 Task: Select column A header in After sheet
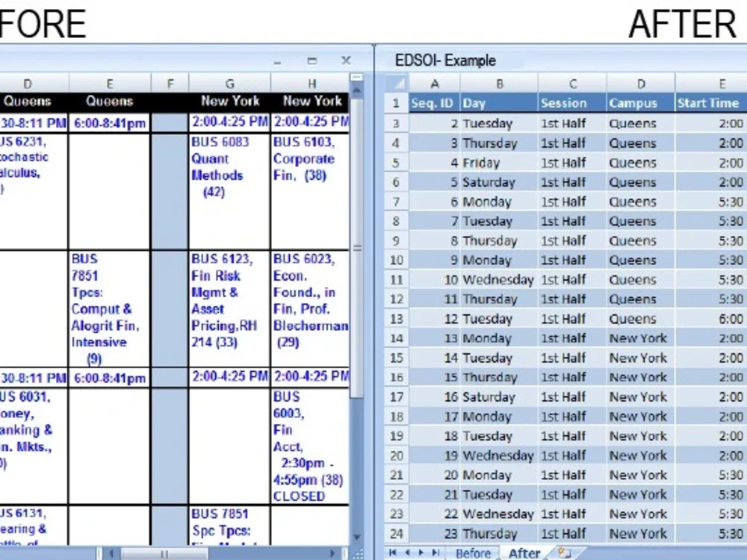(435, 84)
